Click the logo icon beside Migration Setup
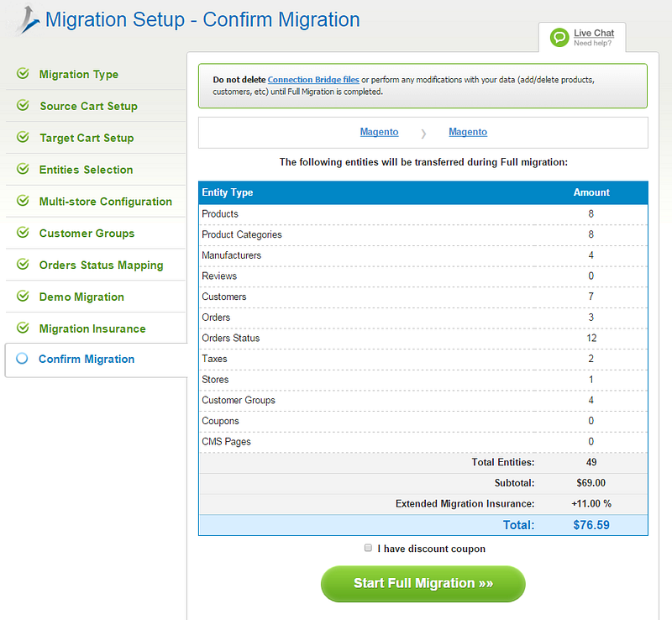Image resolution: width=672 pixels, height=620 pixels. (28, 19)
